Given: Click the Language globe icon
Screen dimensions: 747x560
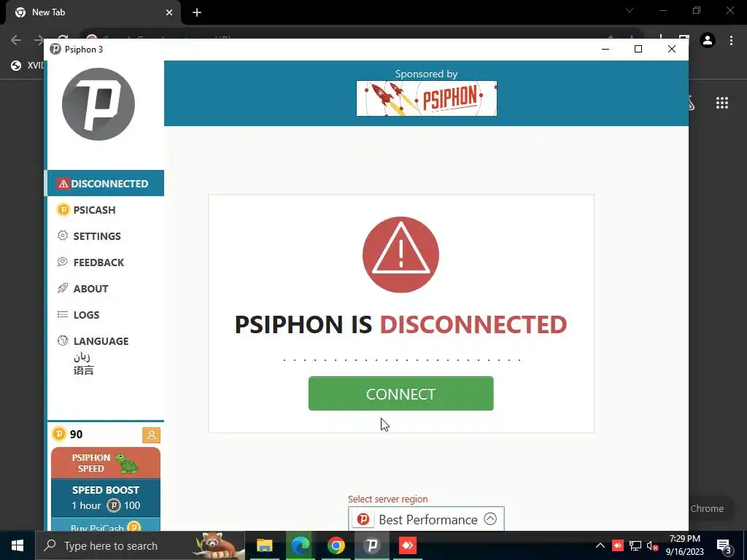Looking at the screenshot, I should 63,341.
